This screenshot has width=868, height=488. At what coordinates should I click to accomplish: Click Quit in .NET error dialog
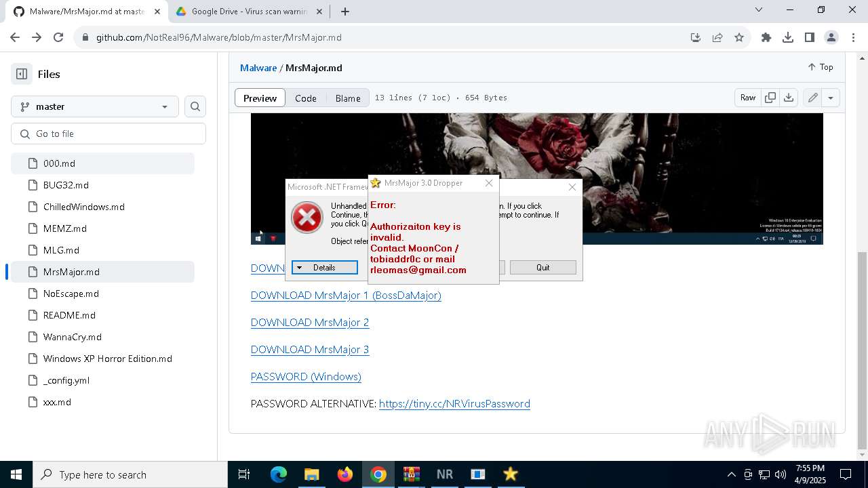coord(543,267)
